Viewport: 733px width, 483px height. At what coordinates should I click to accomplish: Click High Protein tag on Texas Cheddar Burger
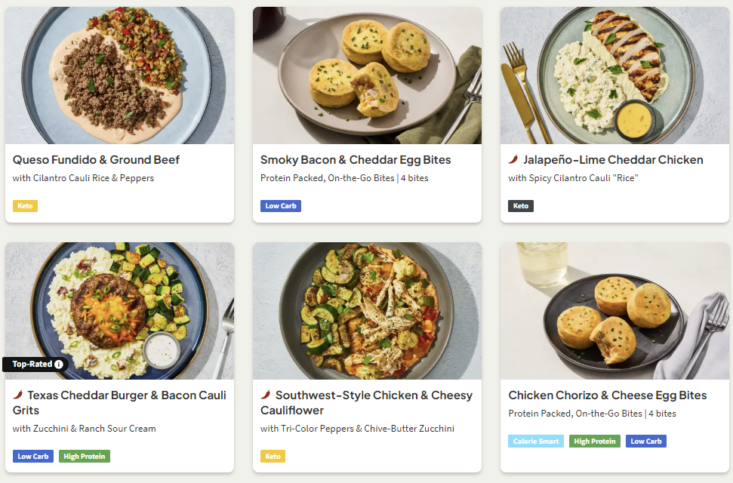84,456
